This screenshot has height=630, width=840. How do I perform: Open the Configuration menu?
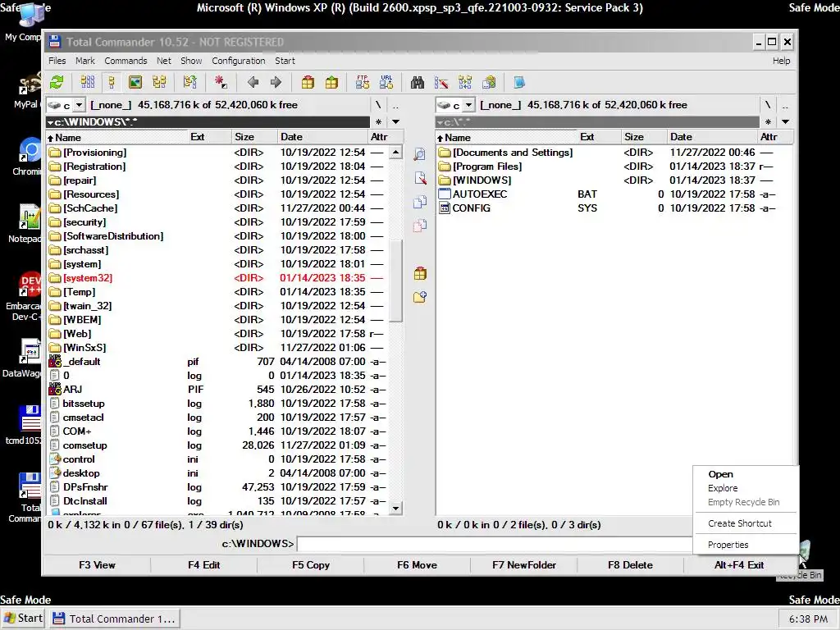pyautogui.click(x=239, y=61)
